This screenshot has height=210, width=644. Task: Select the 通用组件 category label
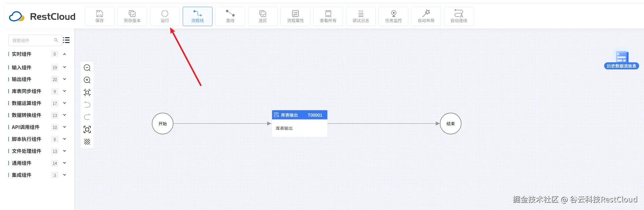pyautogui.click(x=21, y=163)
